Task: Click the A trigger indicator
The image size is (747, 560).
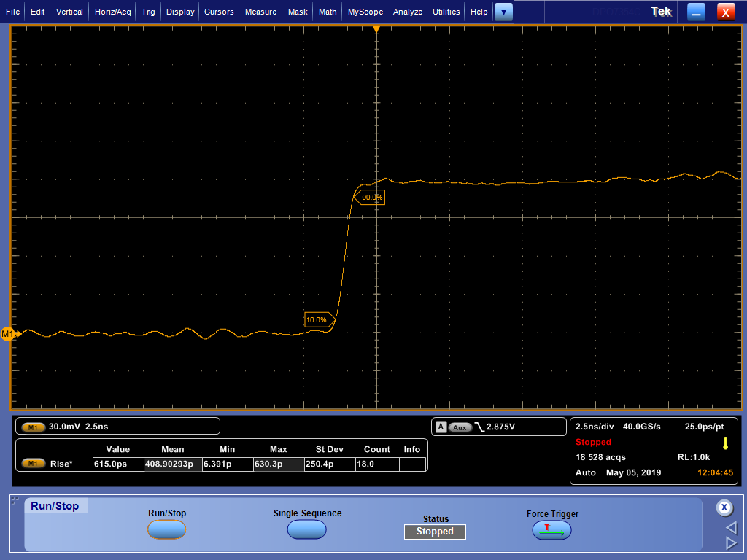Action: tap(441, 427)
